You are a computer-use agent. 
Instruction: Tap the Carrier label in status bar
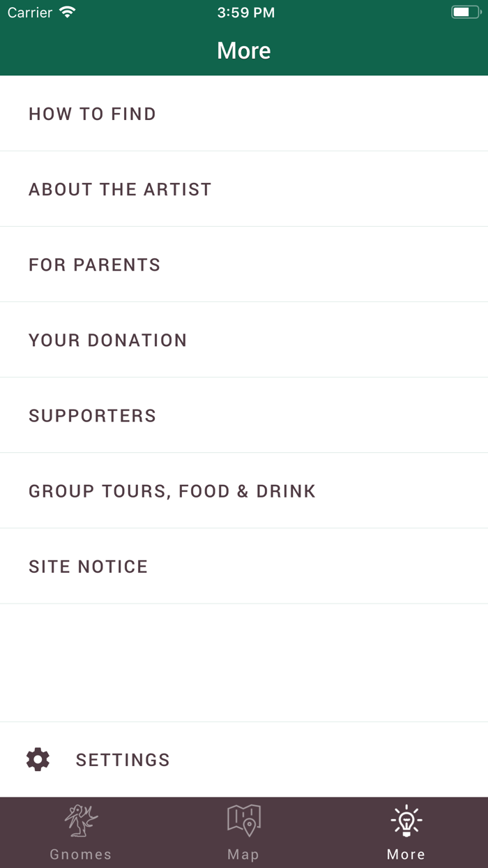(30, 13)
